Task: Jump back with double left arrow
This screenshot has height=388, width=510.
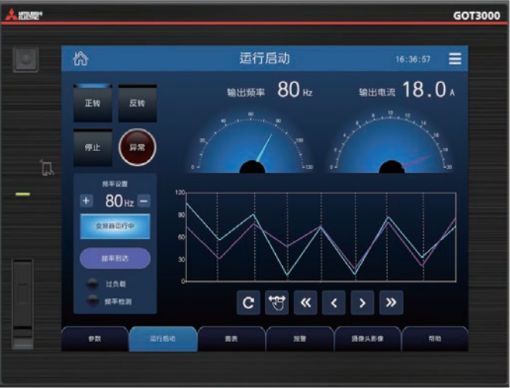Action: point(305,303)
